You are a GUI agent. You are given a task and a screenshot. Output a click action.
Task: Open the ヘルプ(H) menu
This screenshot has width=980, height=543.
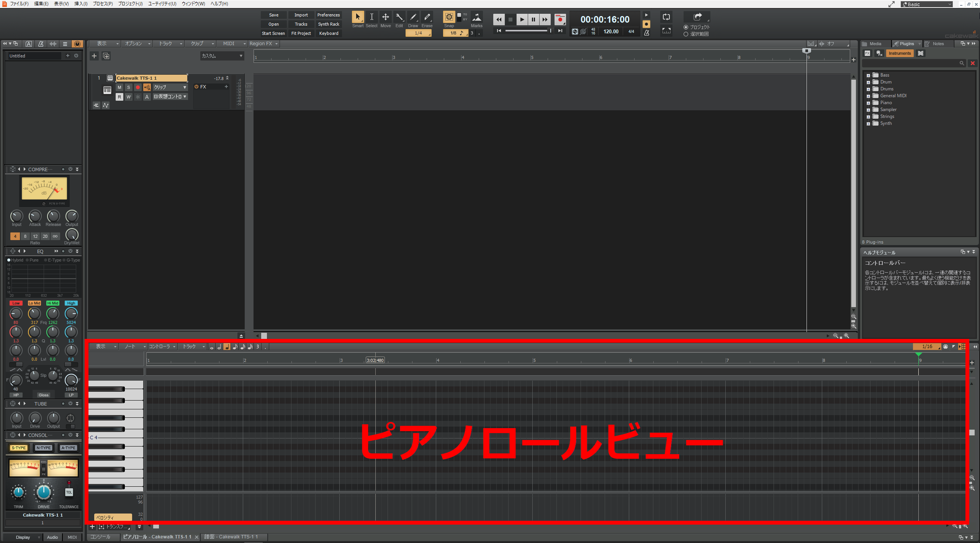click(219, 4)
